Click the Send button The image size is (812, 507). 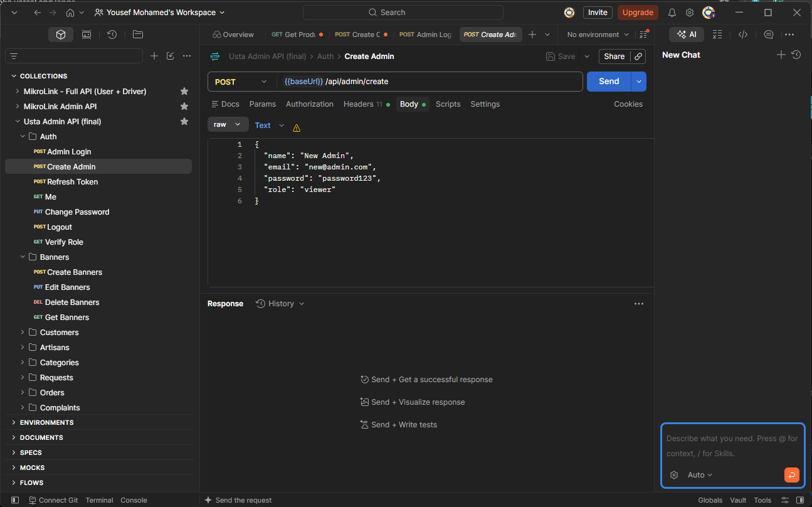pyautogui.click(x=609, y=82)
